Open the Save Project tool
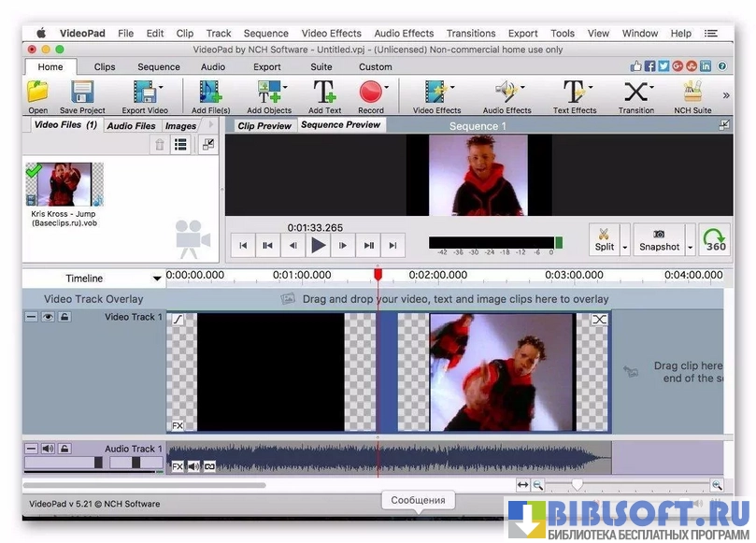This screenshot has height=543, width=756. pos(82,95)
